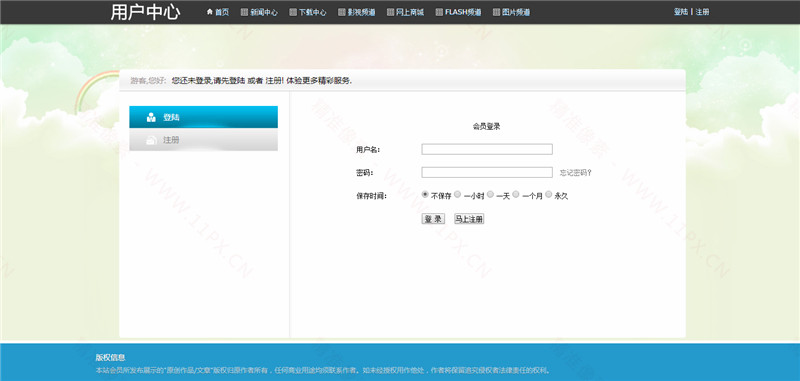The image size is (800, 381).
Task: Focus the 用户名 input field
Action: pyautogui.click(x=487, y=149)
